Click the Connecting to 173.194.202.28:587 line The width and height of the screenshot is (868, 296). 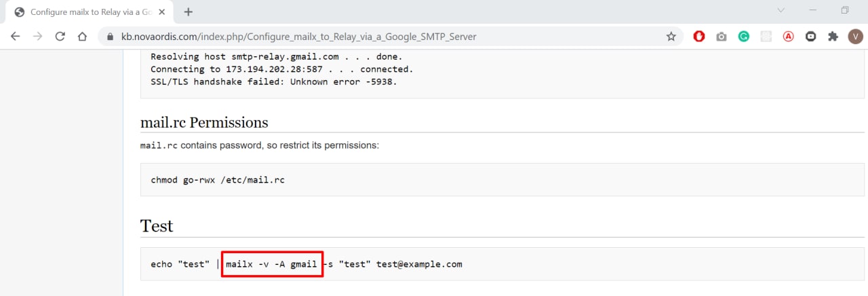282,69
